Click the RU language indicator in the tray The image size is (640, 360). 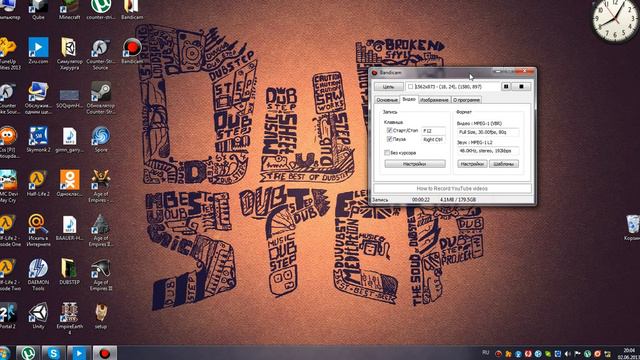(485, 352)
